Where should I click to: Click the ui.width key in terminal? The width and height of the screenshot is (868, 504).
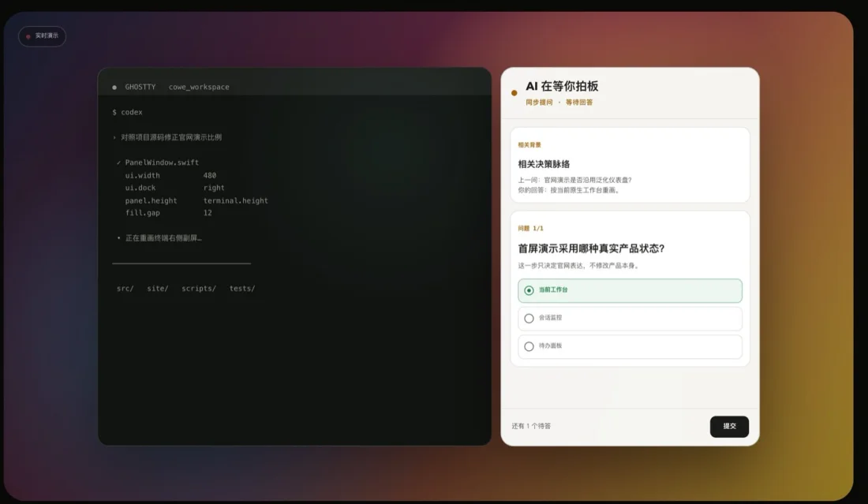click(142, 175)
